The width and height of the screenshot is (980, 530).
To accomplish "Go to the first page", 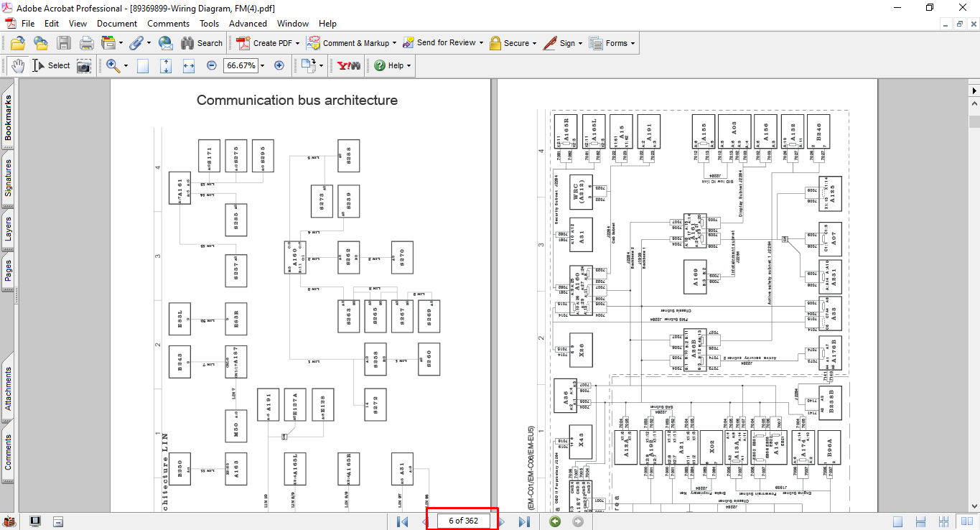I will click(x=402, y=521).
